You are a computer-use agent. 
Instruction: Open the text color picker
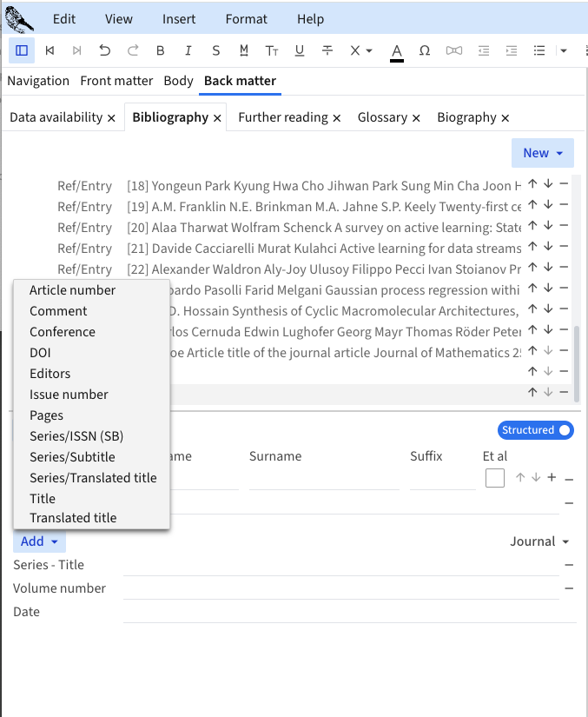tap(397, 50)
